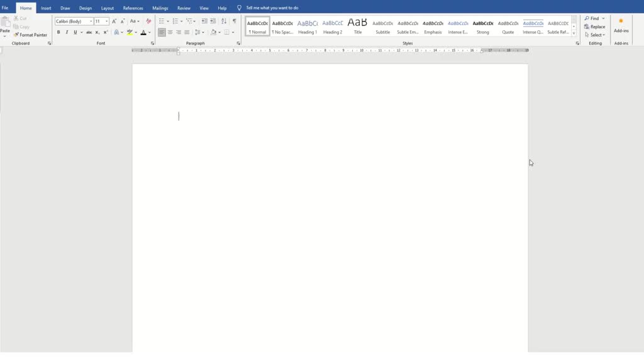Click the Replace button
Screen dimensions: 644x362
click(595, 26)
